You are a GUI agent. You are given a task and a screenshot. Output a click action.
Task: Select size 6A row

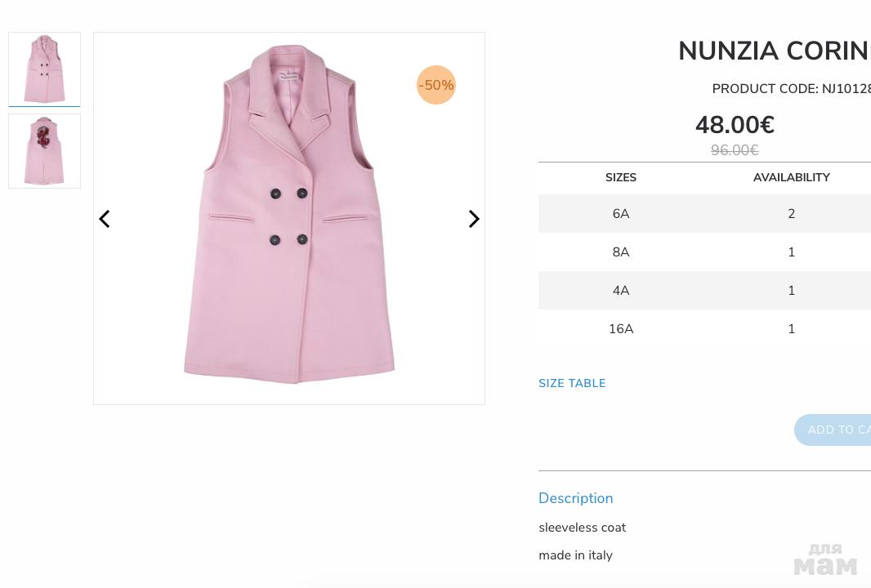click(x=621, y=214)
